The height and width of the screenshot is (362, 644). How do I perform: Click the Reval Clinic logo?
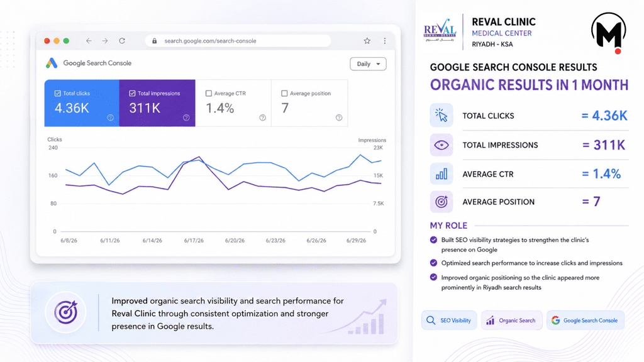click(x=440, y=30)
